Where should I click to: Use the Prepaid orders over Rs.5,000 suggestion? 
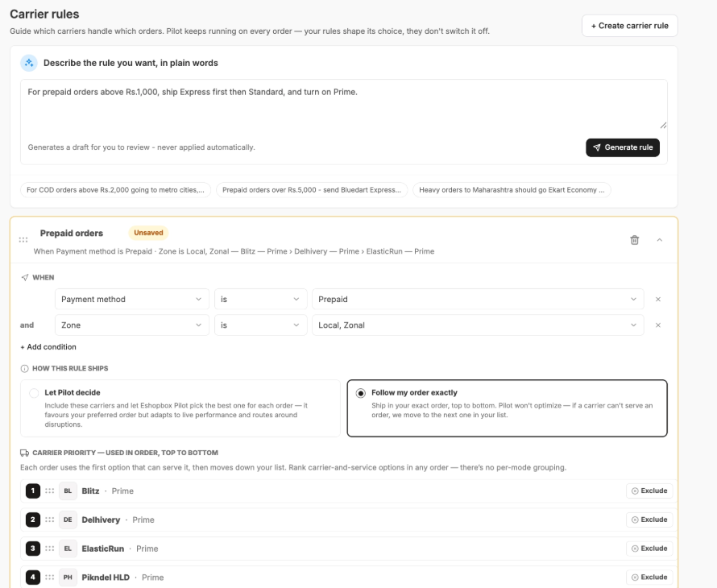pos(312,190)
